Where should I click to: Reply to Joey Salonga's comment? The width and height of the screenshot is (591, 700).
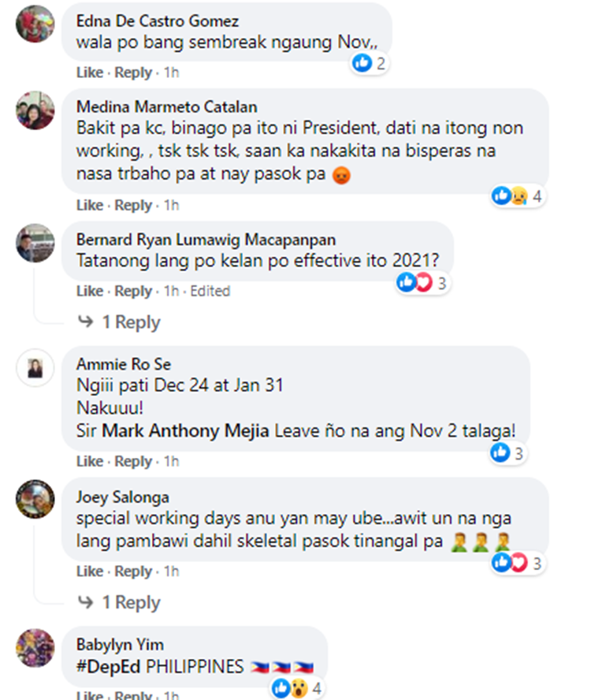point(133,571)
